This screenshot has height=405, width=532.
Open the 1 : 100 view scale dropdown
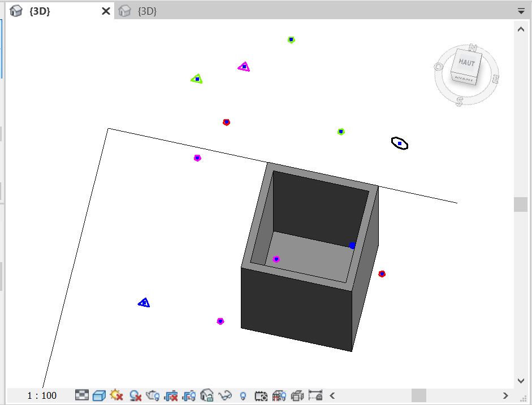point(42,395)
